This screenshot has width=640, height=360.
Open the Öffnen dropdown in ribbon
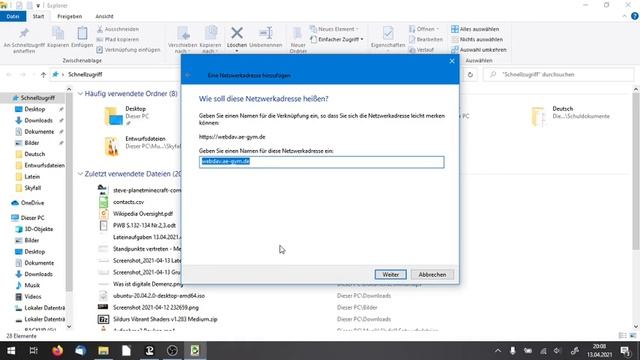(x=424, y=29)
